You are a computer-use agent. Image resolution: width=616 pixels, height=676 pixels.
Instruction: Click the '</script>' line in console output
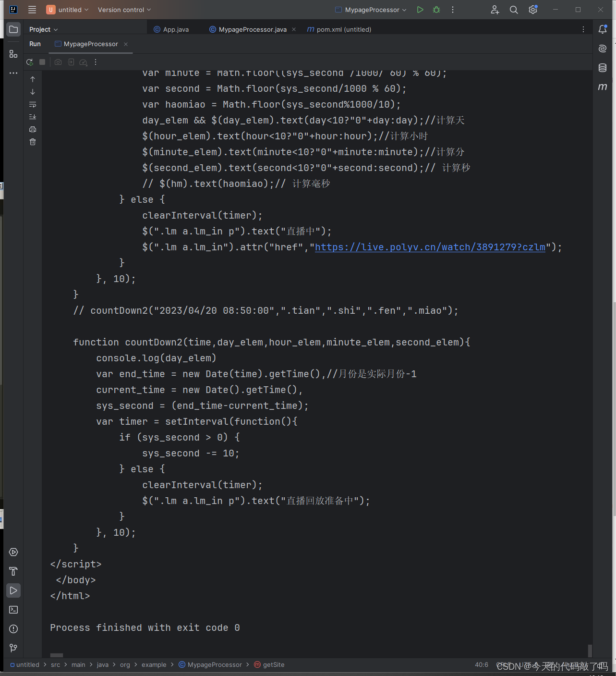(76, 564)
